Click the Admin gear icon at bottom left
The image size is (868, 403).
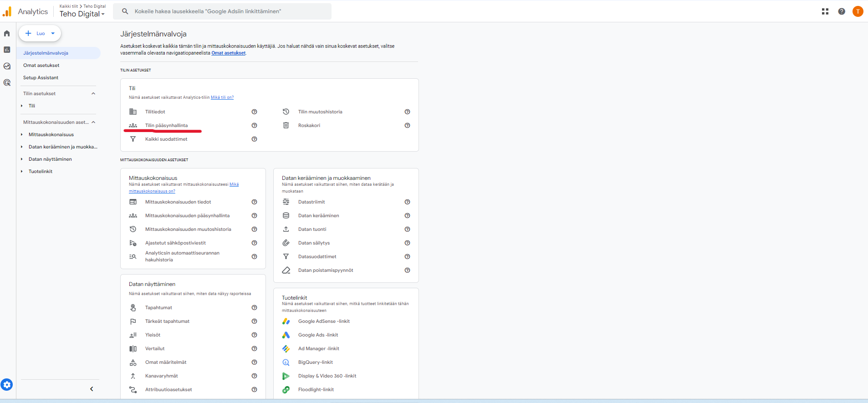tap(7, 385)
